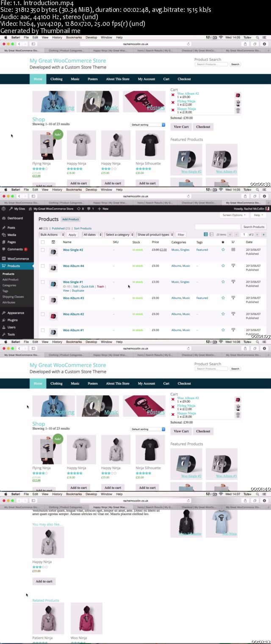
Task: Open My Sites in the admin bar
Action: (x=17, y=209)
